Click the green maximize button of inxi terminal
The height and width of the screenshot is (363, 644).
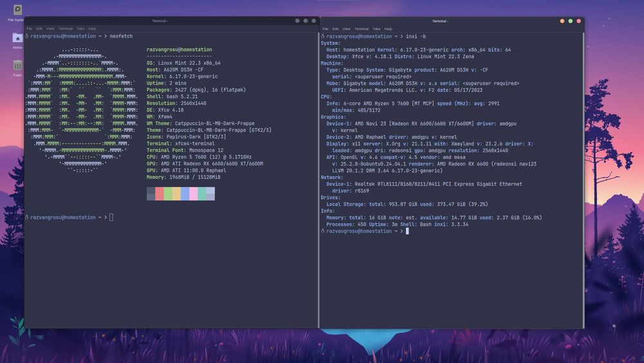pyautogui.click(x=570, y=21)
